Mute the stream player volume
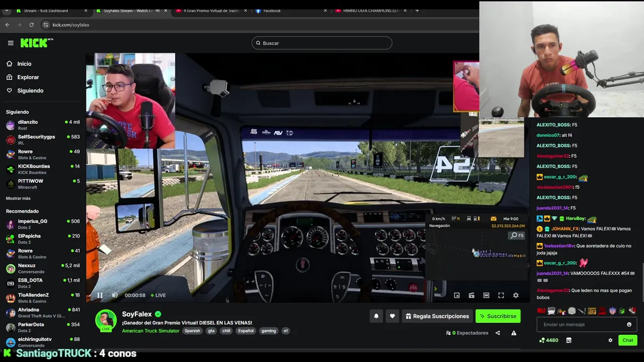644x362 pixels. point(114,295)
